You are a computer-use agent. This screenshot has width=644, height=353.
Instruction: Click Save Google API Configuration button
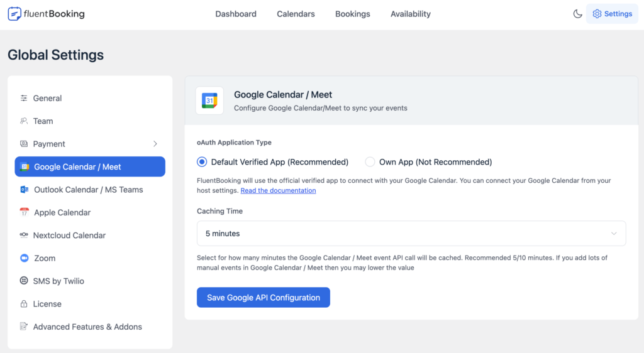click(x=264, y=297)
